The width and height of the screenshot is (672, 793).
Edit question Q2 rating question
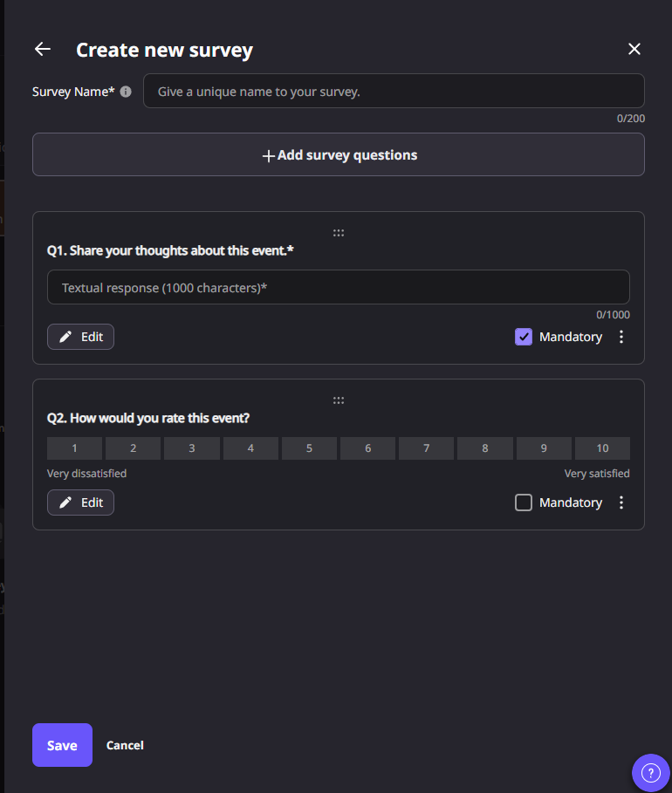pos(80,502)
